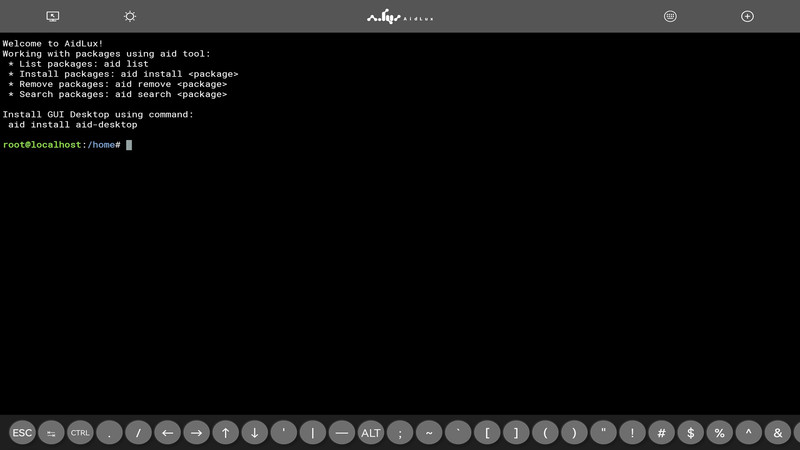
Task: Tap the ALT modifier key
Action: (371, 433)
